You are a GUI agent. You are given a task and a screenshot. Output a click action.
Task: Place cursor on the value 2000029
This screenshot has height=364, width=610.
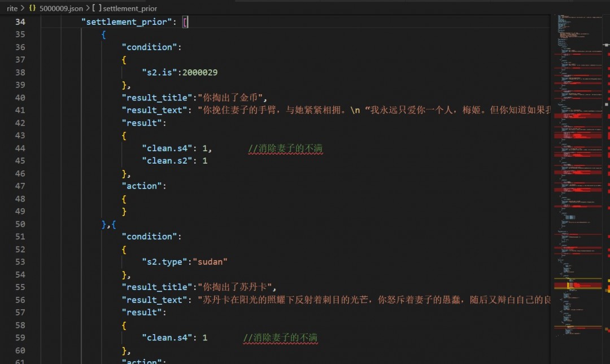click(201, 72)
